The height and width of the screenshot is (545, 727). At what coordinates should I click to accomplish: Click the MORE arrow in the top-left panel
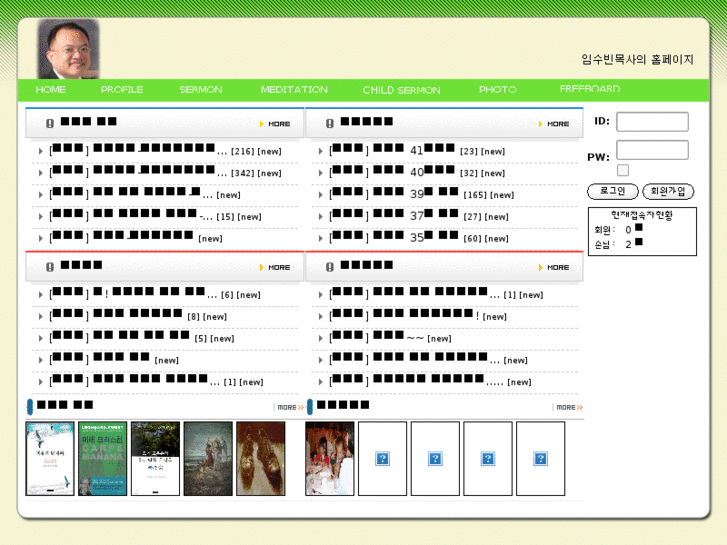[275, 124]
